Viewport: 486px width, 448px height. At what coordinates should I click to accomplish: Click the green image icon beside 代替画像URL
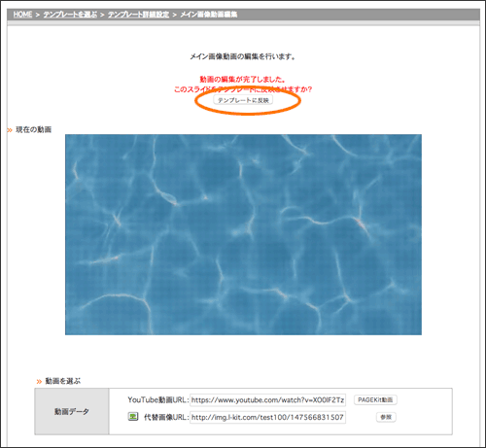[133, 417]
